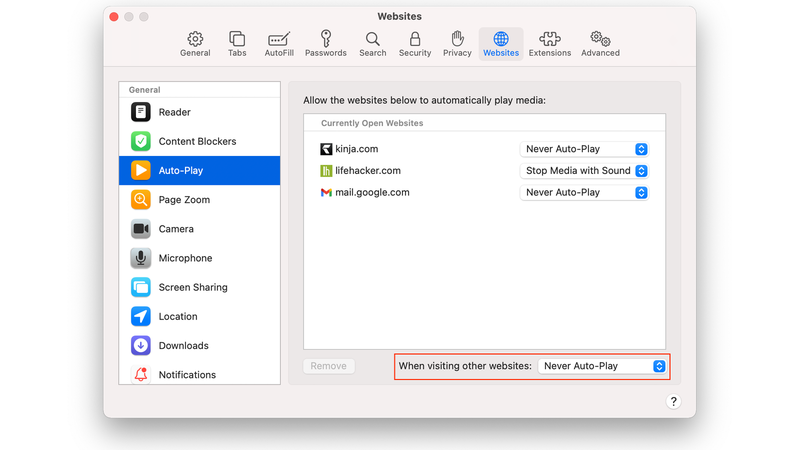Select Location label in sidebar
Screen dimensions: 800x450
coord(178,316)
